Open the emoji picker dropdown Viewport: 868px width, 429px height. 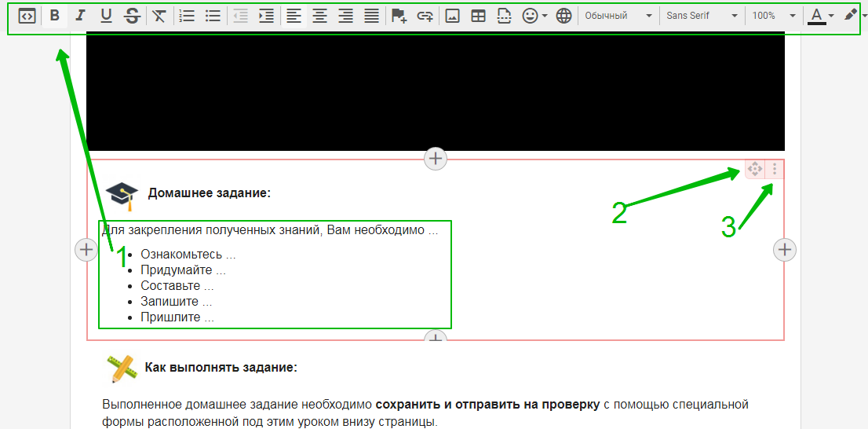coord(534,16)
